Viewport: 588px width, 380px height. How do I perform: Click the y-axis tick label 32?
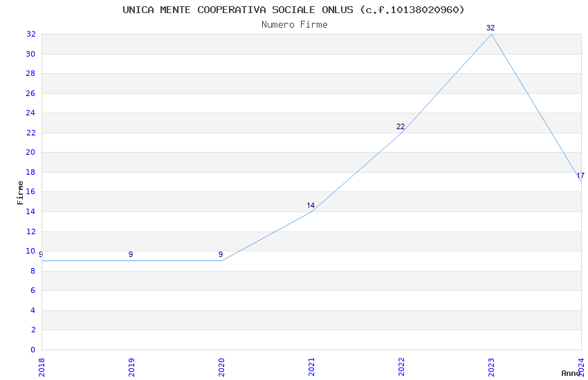(x=30, y=34)
